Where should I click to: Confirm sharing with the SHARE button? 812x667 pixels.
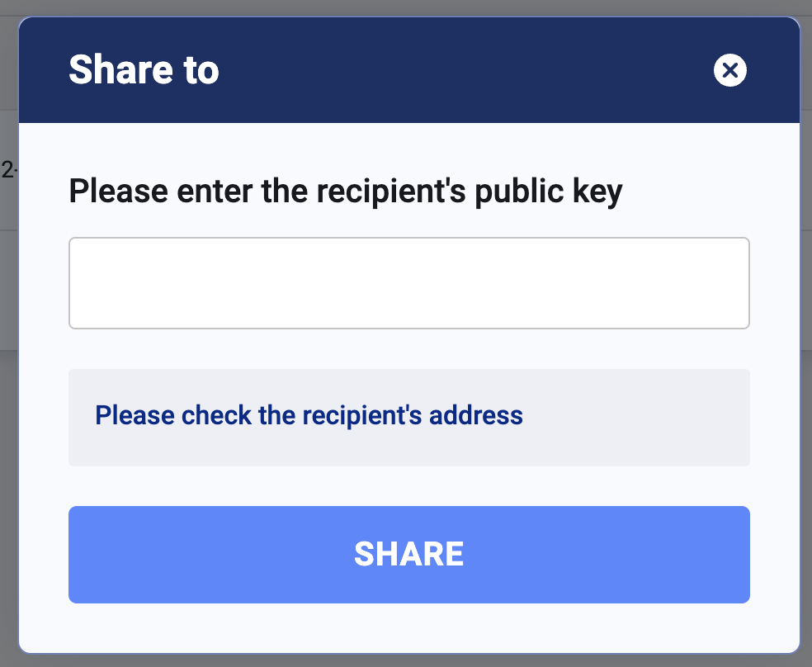point(408,554)
